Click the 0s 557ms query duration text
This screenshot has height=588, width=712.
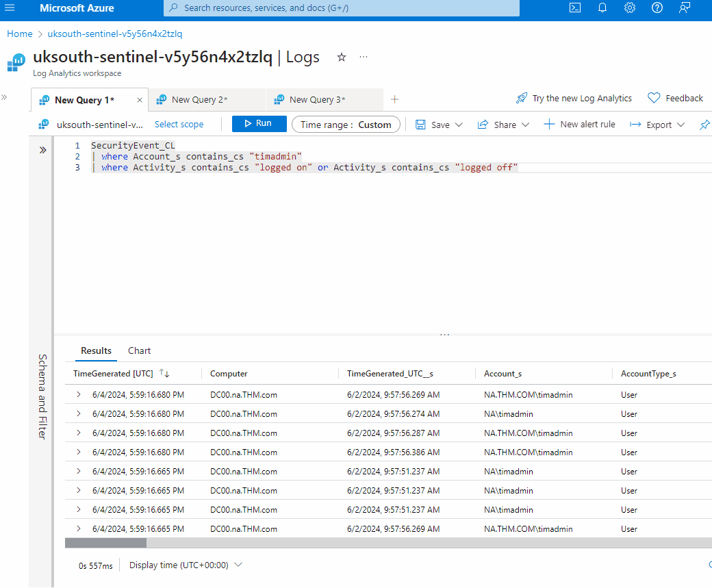[x=95, y=565]
